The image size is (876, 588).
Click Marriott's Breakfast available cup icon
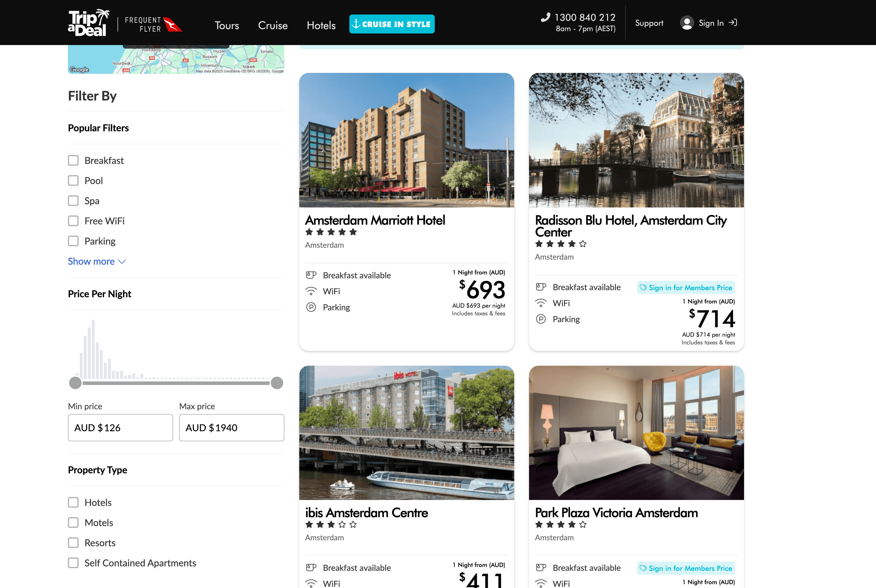(x=311, y=275)
